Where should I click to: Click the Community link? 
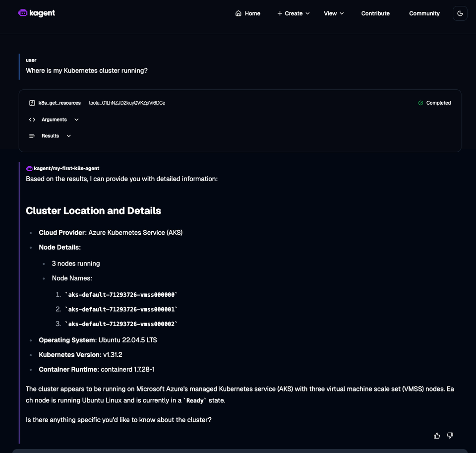(424, 13)
